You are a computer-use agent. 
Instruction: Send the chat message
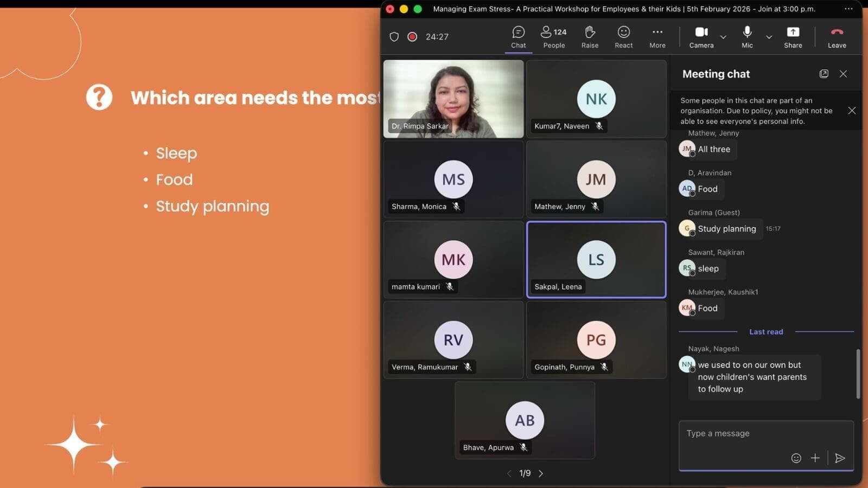click(840, 458)
